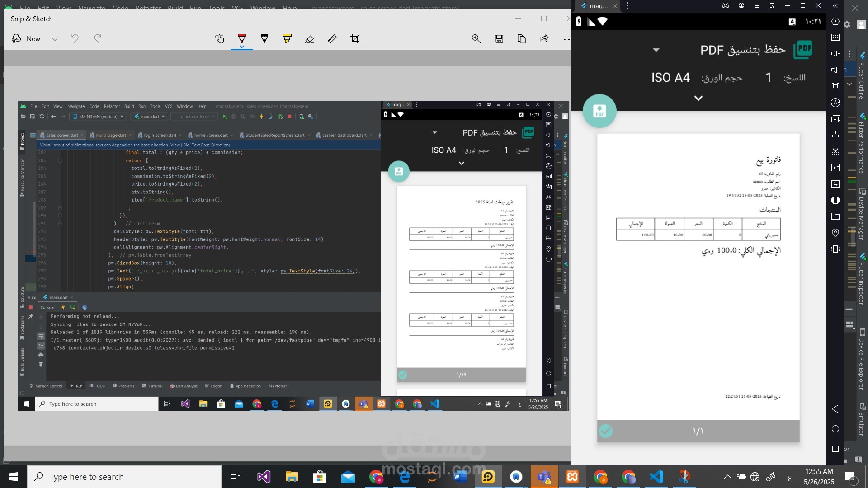This screenshot has height=488, width=868.
Task: Toggle Touch Writing mode
Action: [219, 39]
